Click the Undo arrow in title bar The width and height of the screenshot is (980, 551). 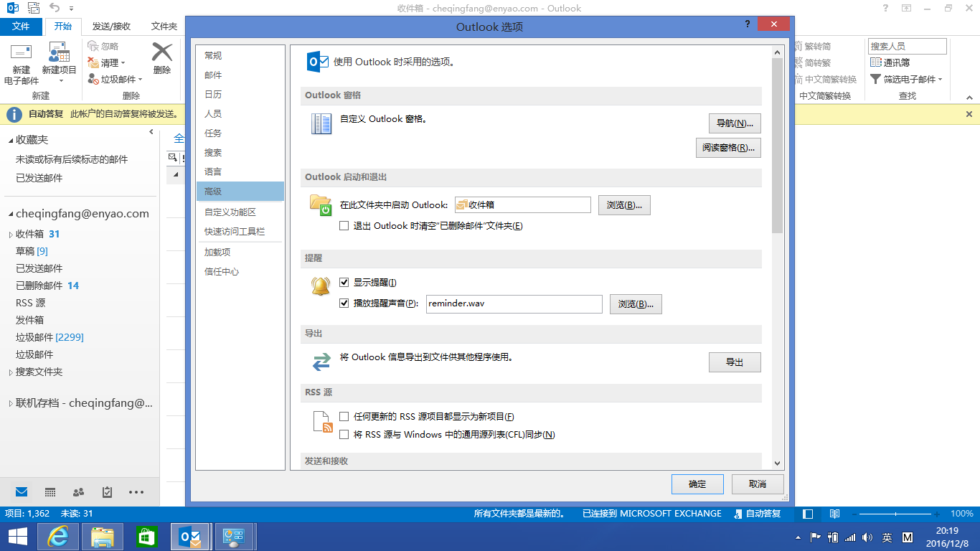55,9
